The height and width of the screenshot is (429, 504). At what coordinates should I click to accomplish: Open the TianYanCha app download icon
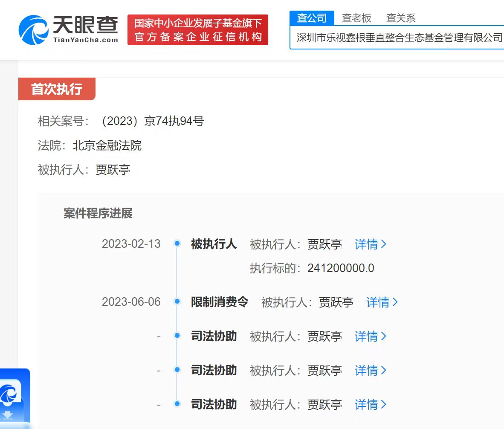click(x=9, y=394)
